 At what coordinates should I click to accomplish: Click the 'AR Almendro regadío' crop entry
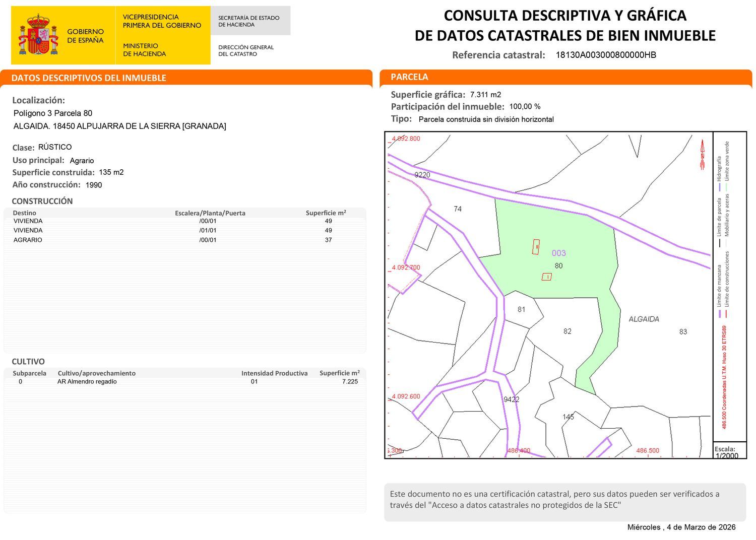tap(87, 382)
